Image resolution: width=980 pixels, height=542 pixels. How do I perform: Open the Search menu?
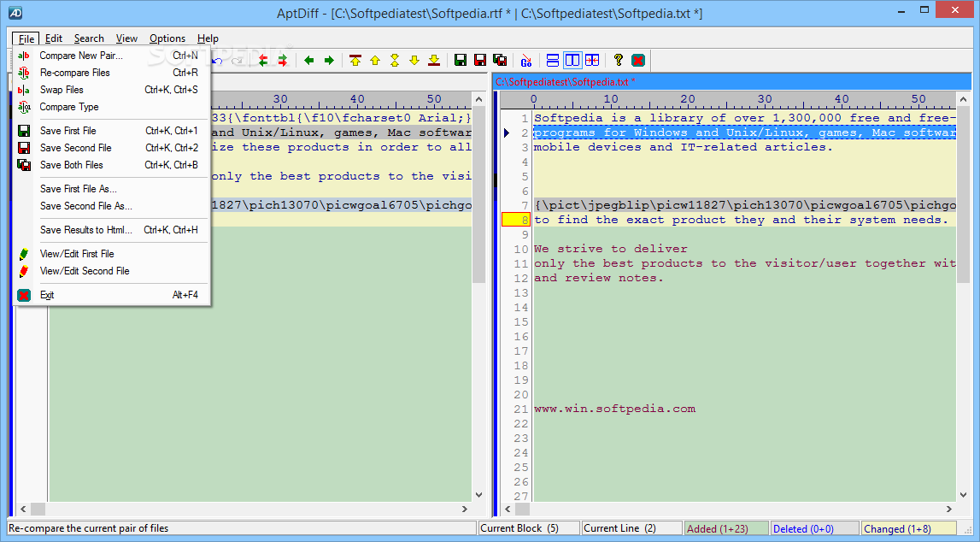(89, 38)
